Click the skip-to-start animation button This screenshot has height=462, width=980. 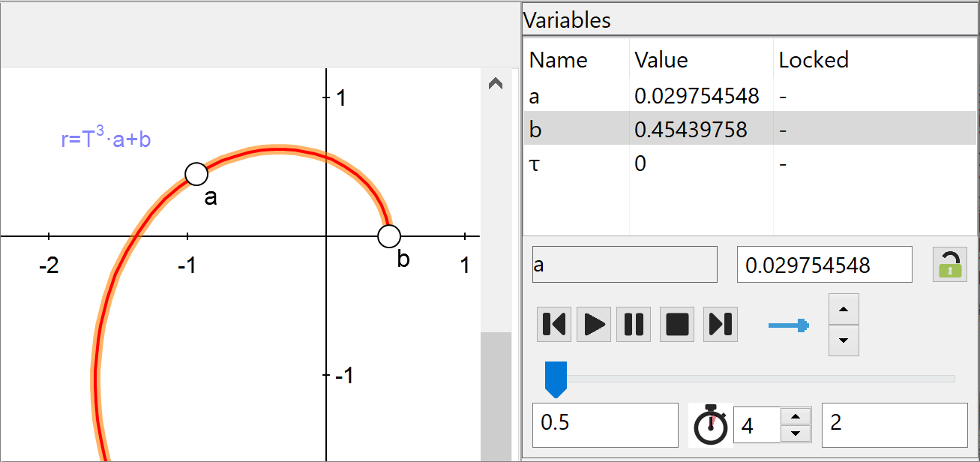pyautogui.click(x=554, y=325)
